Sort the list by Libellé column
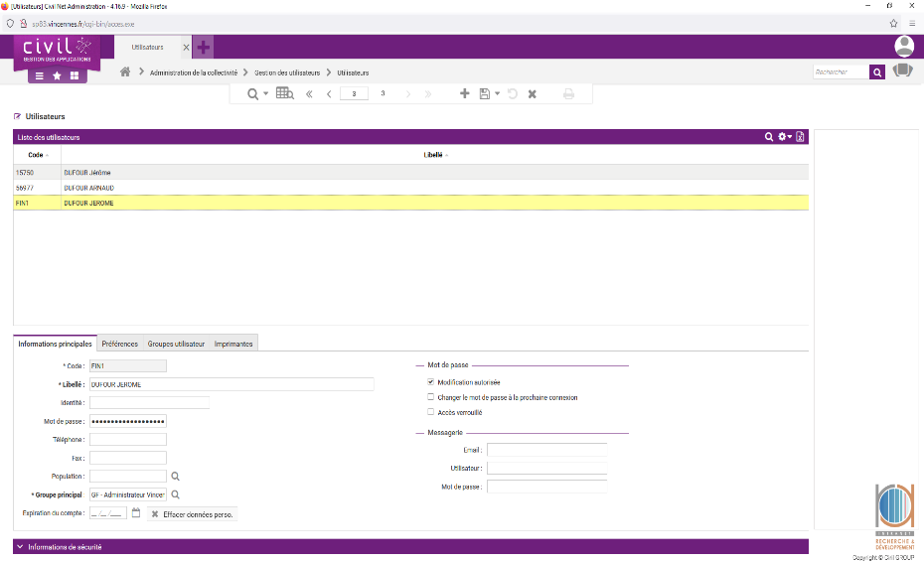 [x=433, y=155]
